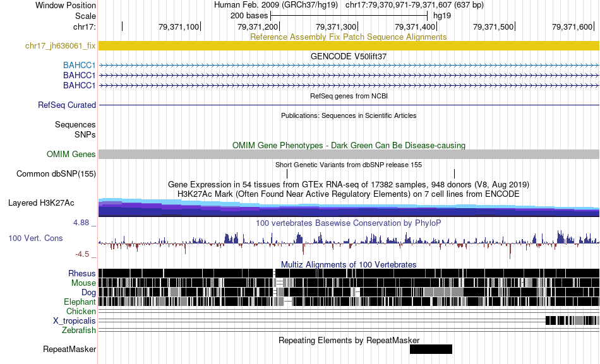Open the GTEx 'Gene Expression in 54 tissues' title
The image size is (600, 364).
coord(349,184)
